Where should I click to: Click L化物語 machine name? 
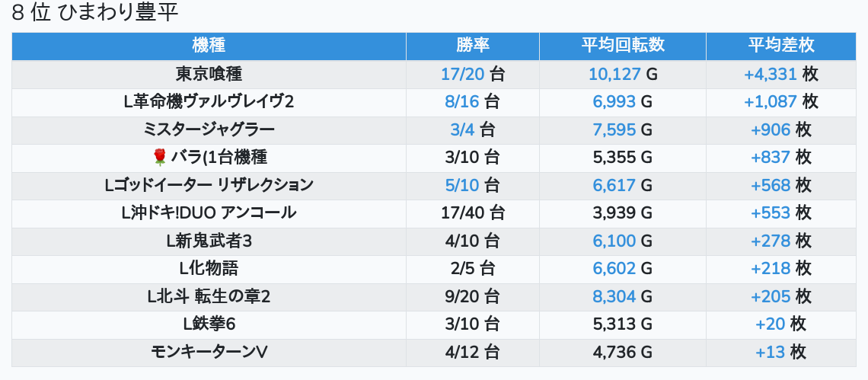click(209, 268)
